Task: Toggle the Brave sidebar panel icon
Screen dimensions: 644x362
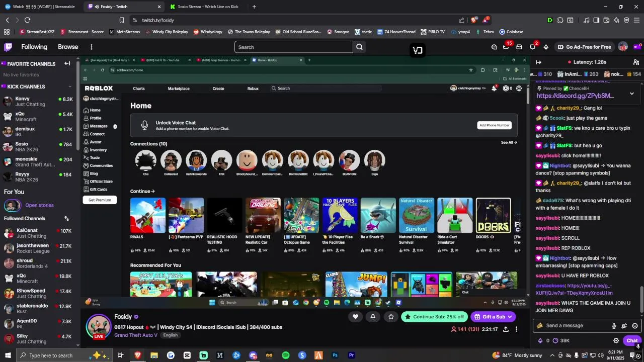Action: (x=596, y=20)
